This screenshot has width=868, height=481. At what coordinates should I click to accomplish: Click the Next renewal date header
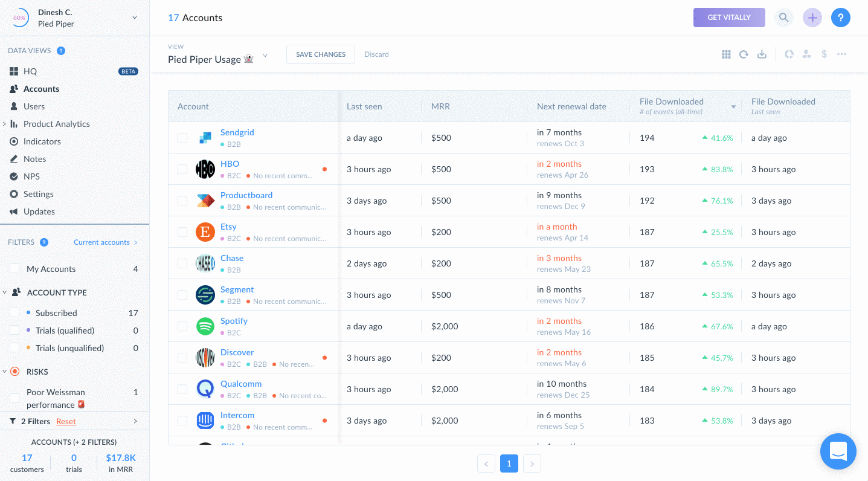click(x=571, y=106)
